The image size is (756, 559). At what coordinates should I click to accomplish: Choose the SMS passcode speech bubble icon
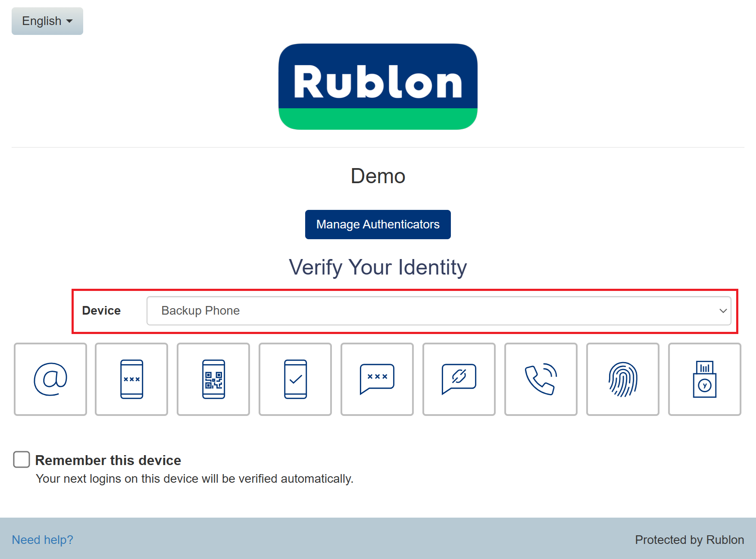click(x=377, y=379)
